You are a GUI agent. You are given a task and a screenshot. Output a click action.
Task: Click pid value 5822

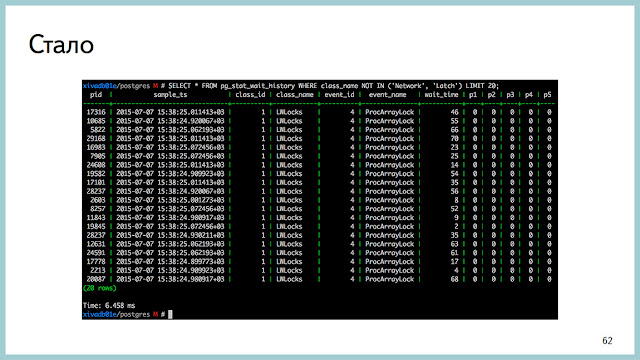point(98,130)
